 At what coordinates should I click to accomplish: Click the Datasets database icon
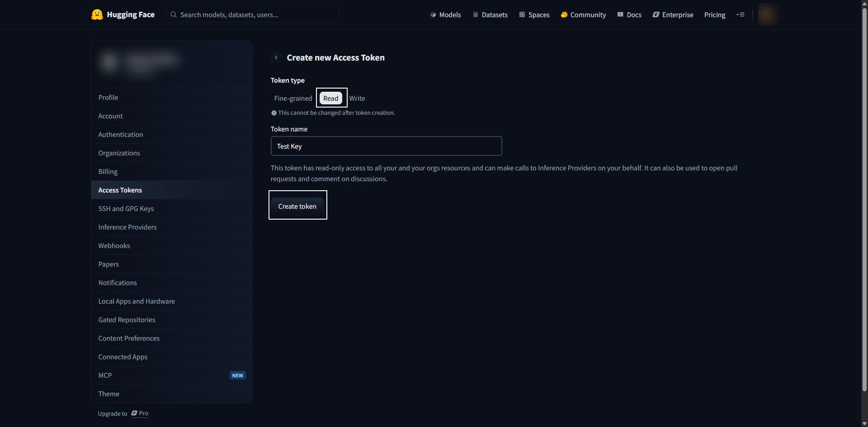point(476,14)
